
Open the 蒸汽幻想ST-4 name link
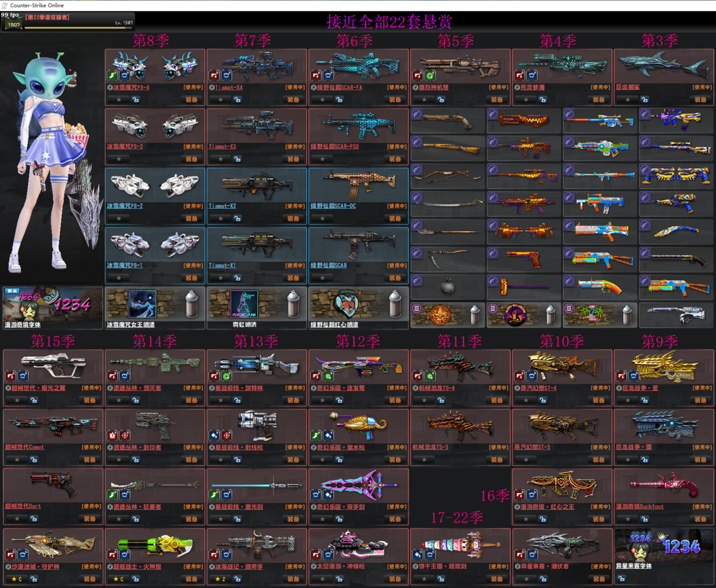538,388
